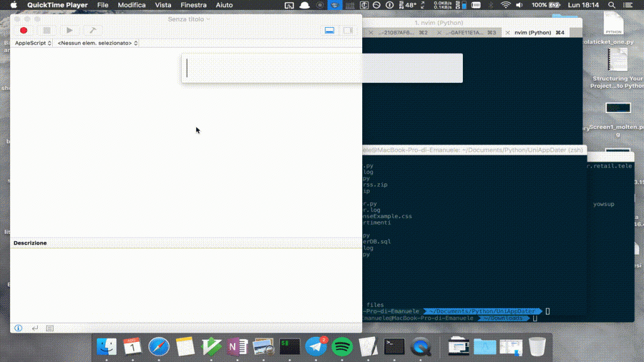Open Telegram from the Dock
This screenshot has width=644, height=362.
click(316, 346)
